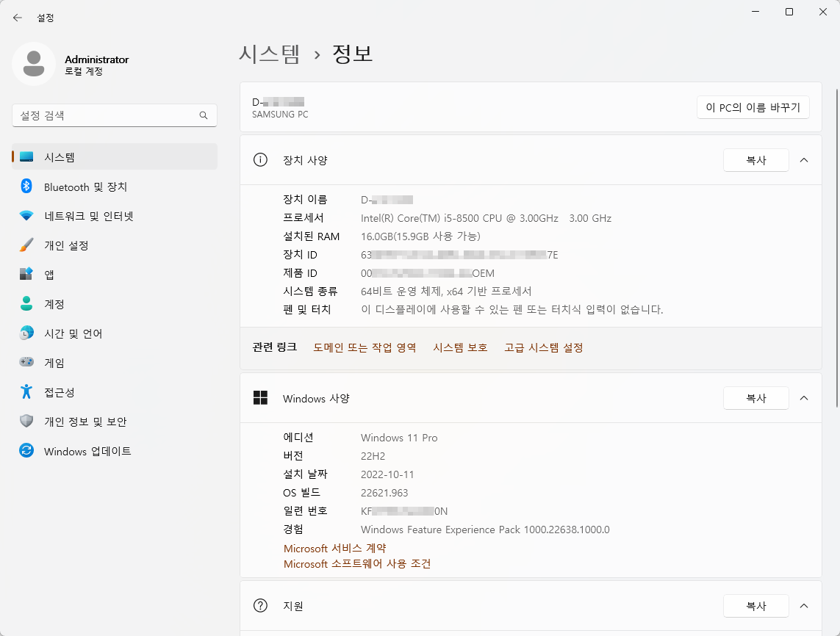Open 게임 settings category
Screen dimensions: 840x636
[115, 363]
